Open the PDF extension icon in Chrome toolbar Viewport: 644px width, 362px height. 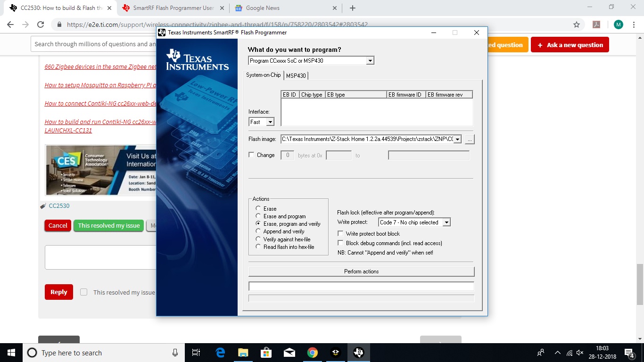point(596,25)
